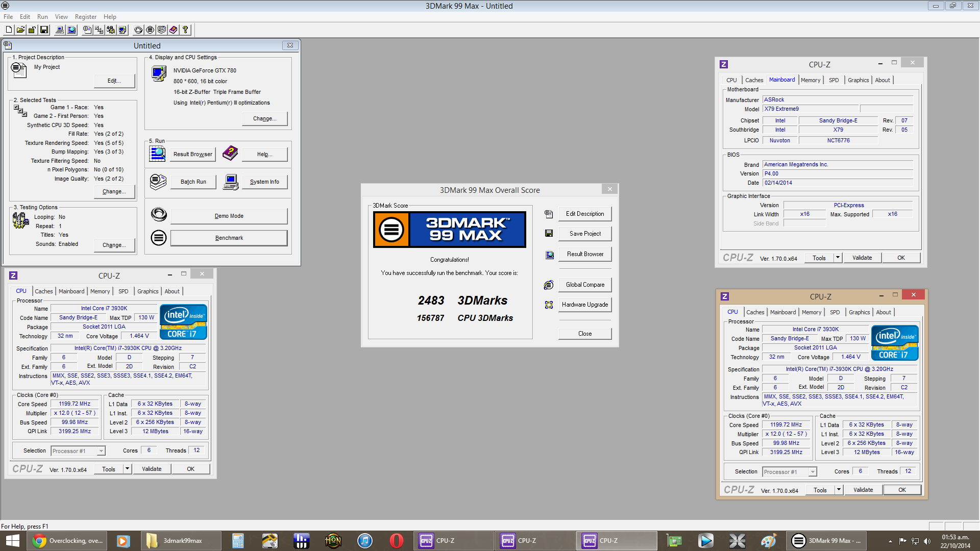
Task: Click the volume speaker tray icon
Action: click(927, 541)
